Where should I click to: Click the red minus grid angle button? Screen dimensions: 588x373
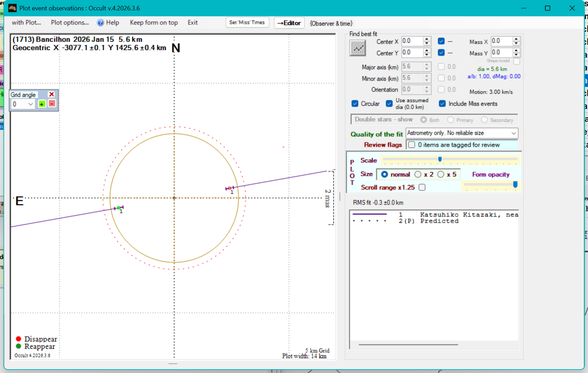[x=52, y=104]
